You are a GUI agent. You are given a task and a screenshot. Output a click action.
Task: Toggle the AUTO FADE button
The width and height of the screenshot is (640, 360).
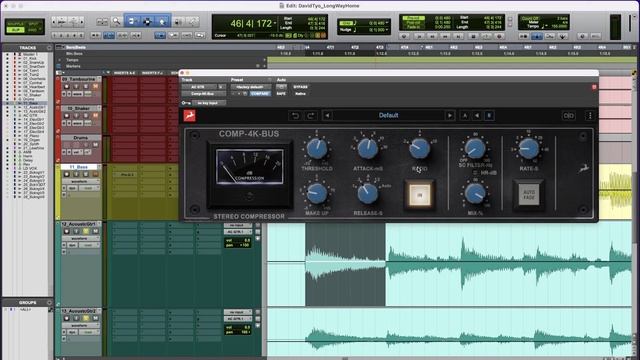coord(529,195)
